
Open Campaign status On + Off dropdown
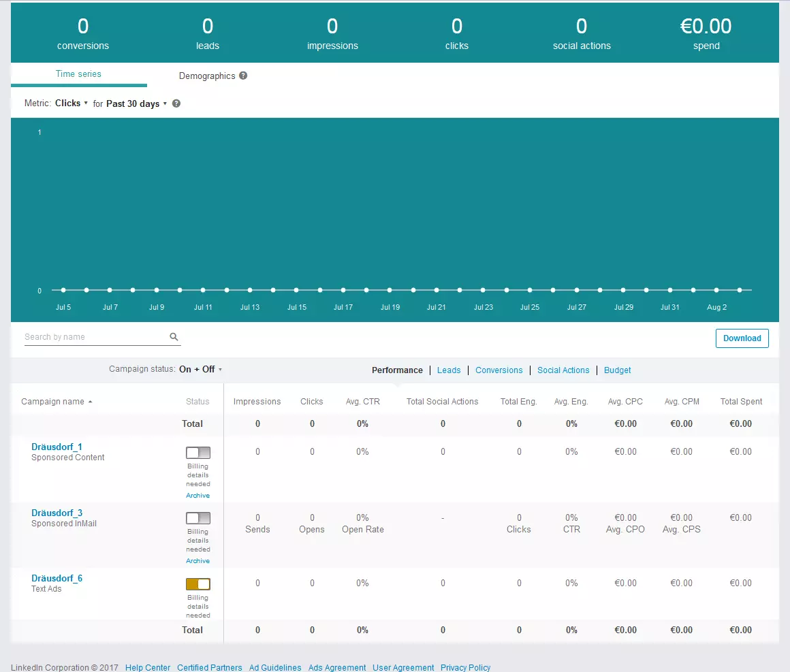click(200, 369)
